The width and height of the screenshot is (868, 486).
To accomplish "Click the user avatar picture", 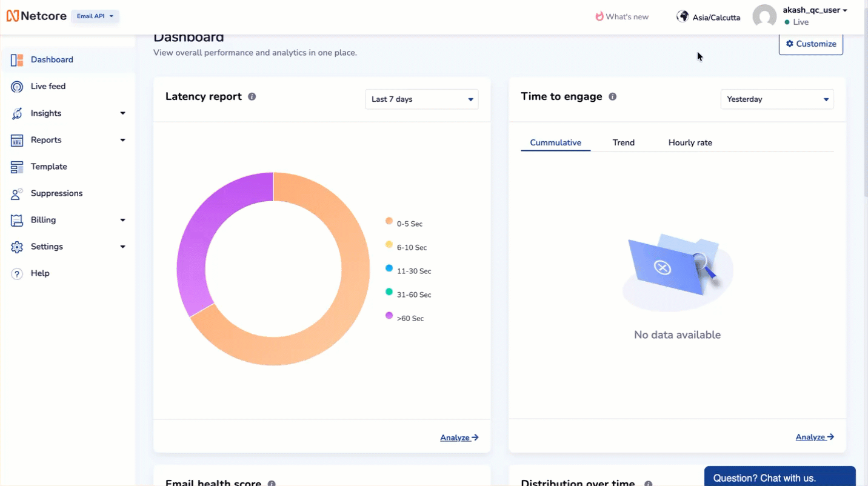I will click(764, 16).
